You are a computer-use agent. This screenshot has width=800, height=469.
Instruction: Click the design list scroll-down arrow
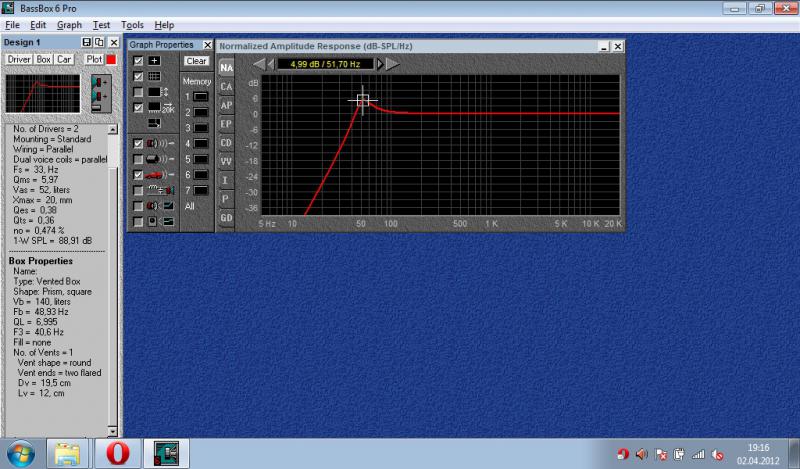113,431
